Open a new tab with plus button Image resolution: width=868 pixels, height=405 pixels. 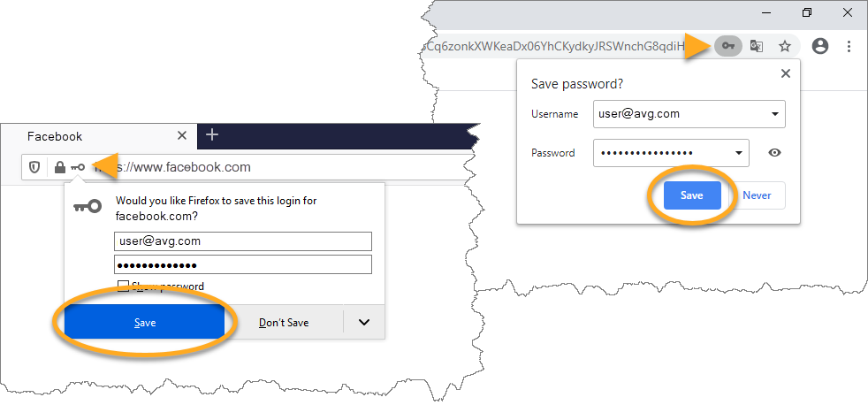[211, 135]
